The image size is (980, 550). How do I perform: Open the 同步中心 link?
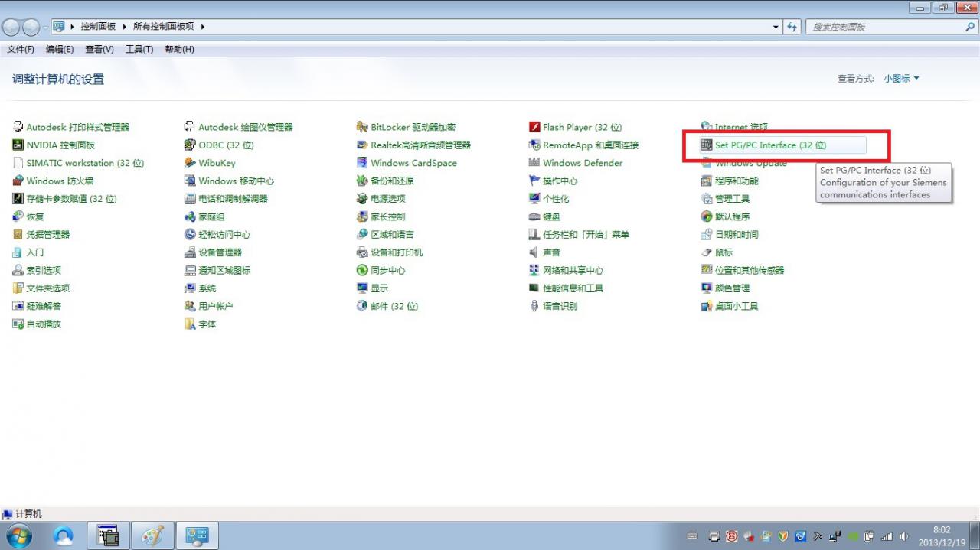388,270
